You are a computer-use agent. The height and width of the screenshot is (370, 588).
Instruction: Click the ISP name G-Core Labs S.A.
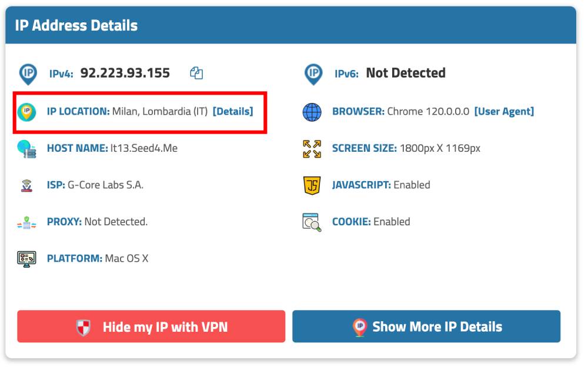tap(106, 185)
